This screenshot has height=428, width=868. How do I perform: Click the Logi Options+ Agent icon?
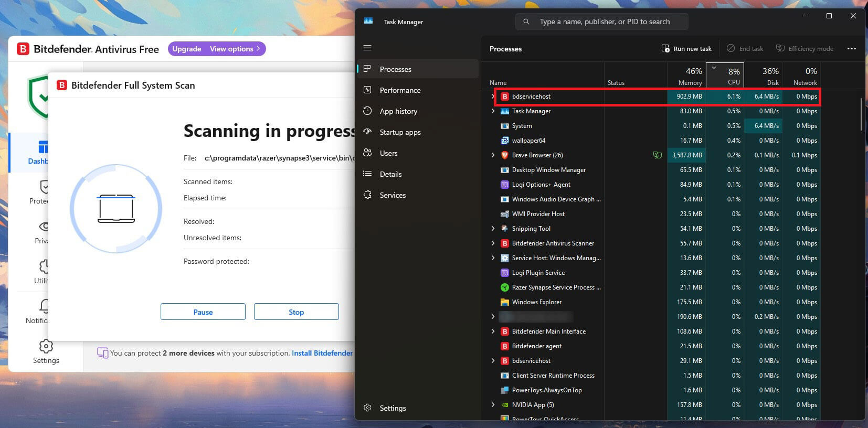(x=504, y=185)
